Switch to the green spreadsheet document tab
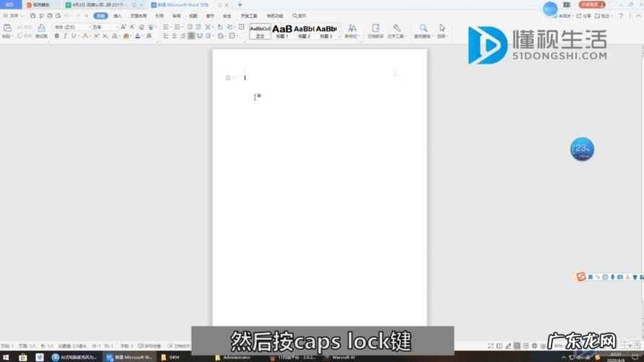644x362 pixels. click(x=100, y=5)
